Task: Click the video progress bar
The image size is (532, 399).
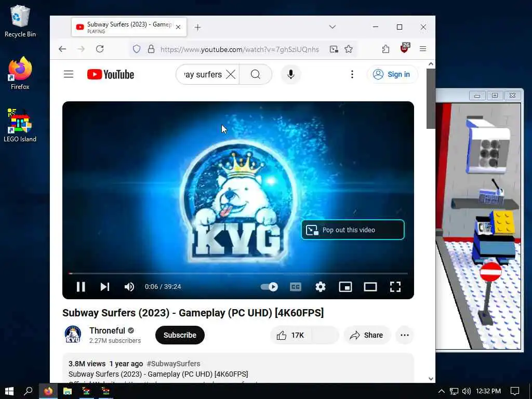Action: point(238,273)
